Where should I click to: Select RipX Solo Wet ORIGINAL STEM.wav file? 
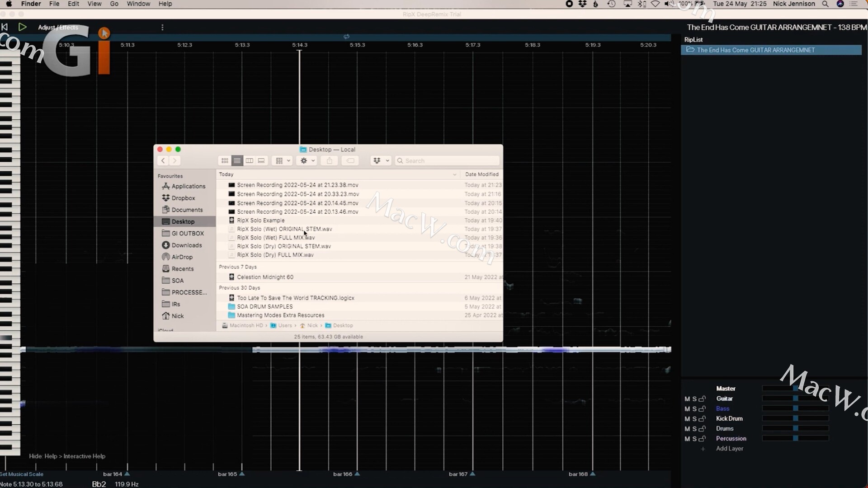284,229
